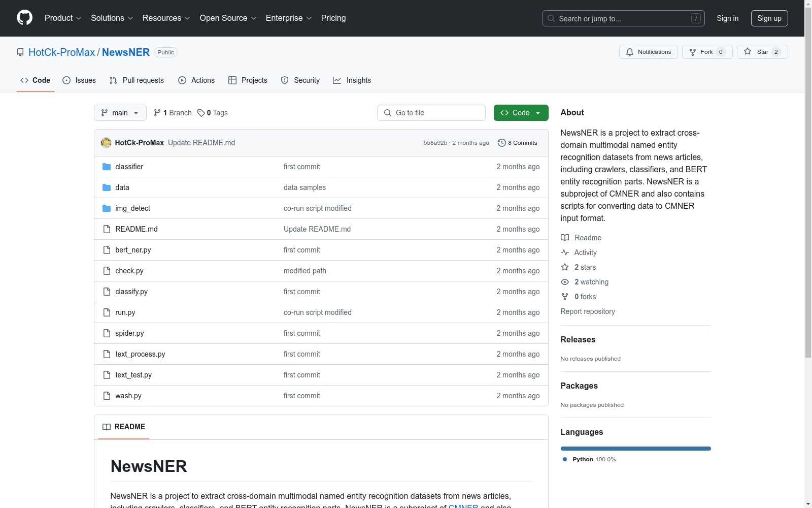Click the README book icon tab header
Image resolution: width=812 pixels, height=508 pixels.
107,427
